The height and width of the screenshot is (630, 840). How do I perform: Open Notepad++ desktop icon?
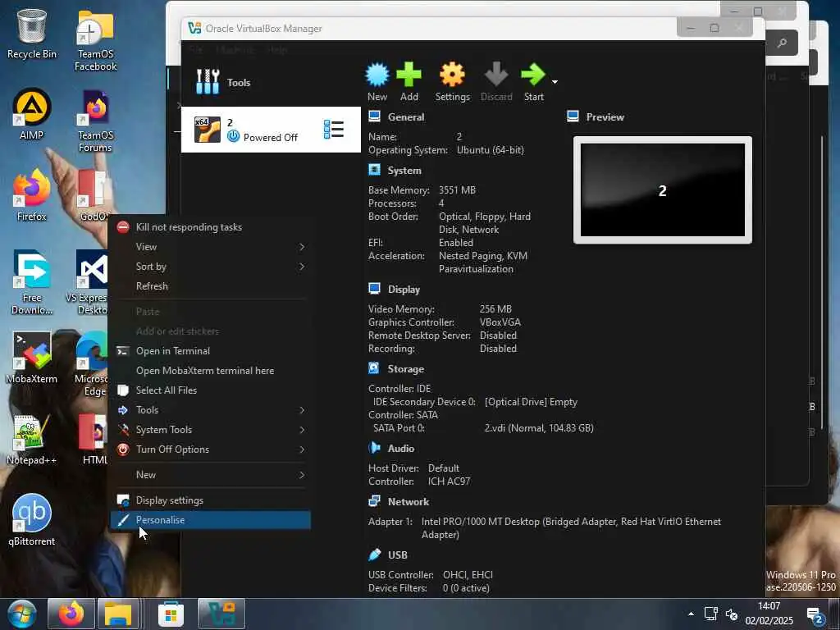tap(32, 440)
